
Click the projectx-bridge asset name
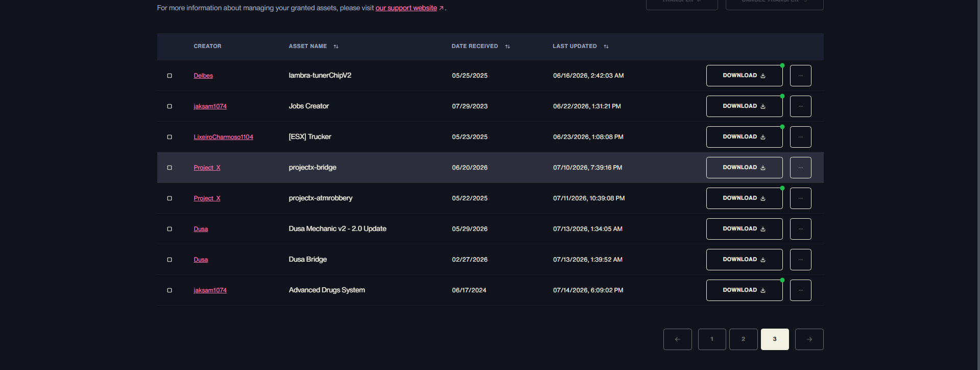click(x=312, y=168)
